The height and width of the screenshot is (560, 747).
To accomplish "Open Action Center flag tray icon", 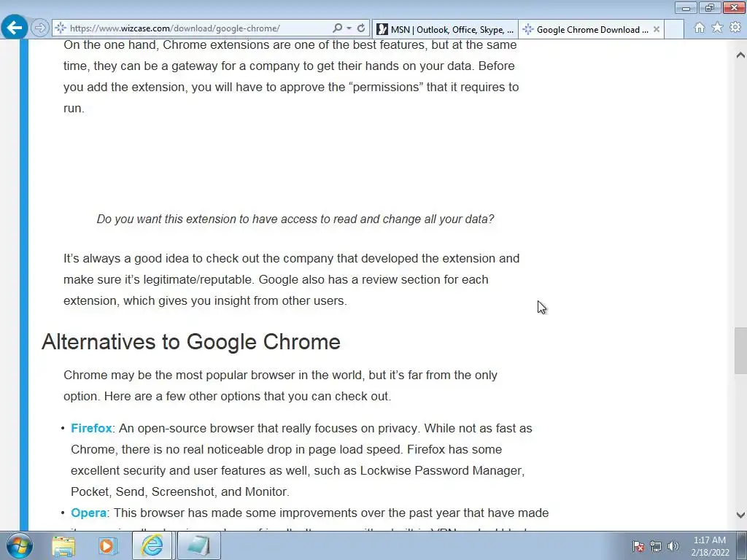I will 638,546.
